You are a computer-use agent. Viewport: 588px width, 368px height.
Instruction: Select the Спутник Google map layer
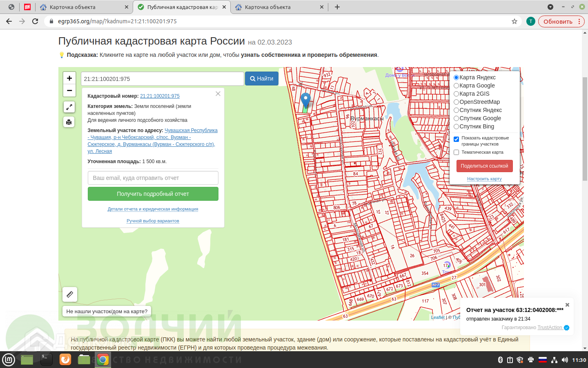457,118
